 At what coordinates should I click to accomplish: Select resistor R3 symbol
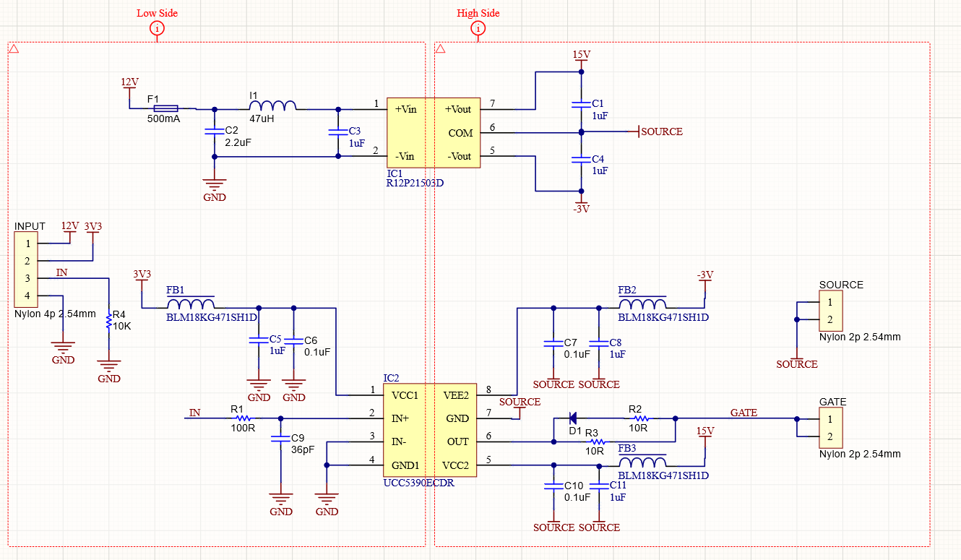pos(598,441)
